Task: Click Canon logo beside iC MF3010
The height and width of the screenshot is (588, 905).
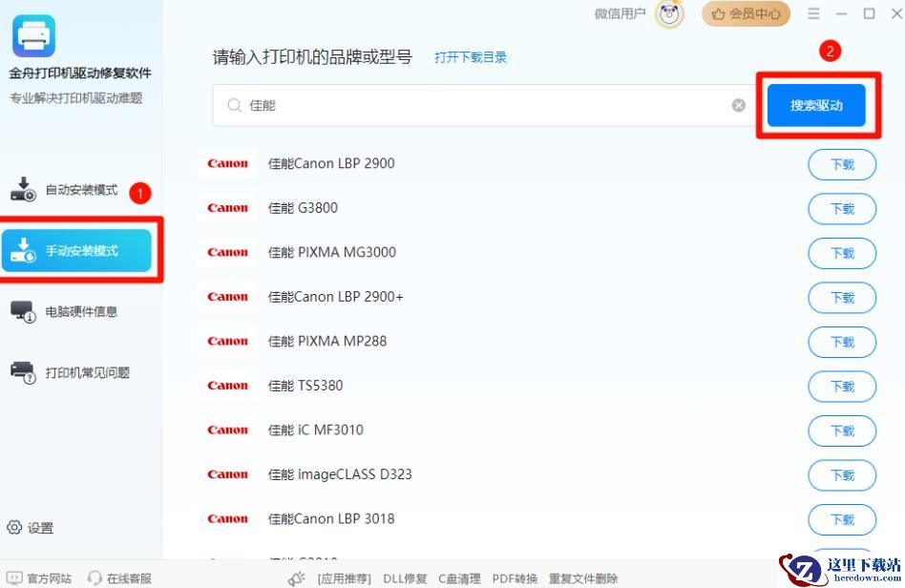Action: (x=227, y=430)
